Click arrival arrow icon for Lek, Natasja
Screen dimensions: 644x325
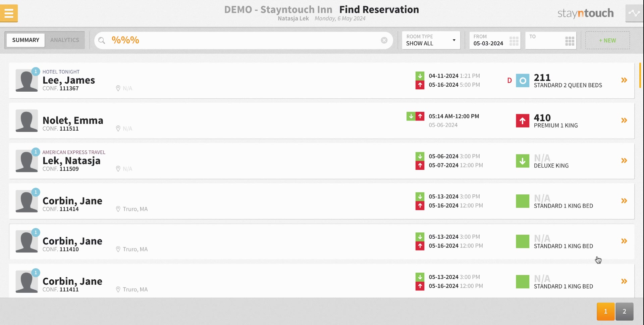pos(420,156)
